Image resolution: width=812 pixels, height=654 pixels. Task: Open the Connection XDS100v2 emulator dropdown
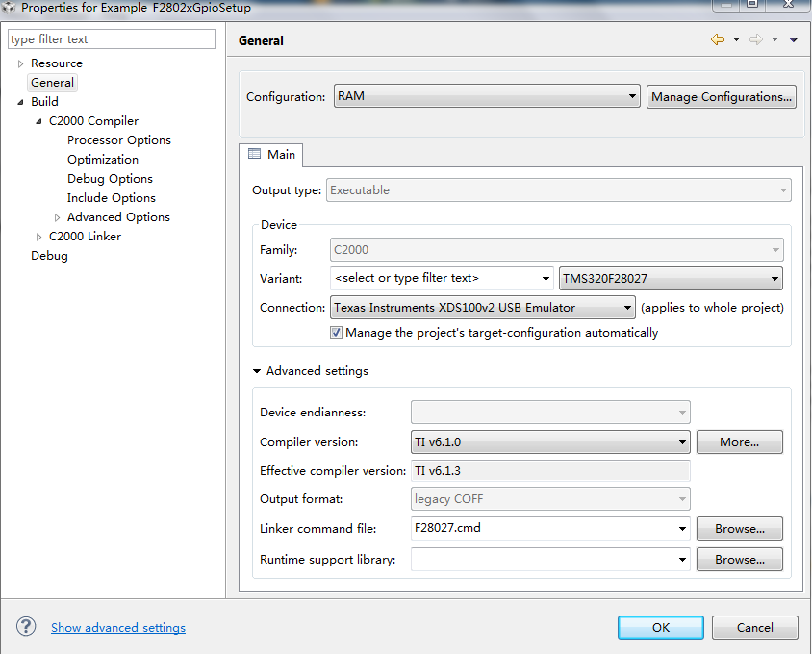pyautogui.click(x=483, y=308)
